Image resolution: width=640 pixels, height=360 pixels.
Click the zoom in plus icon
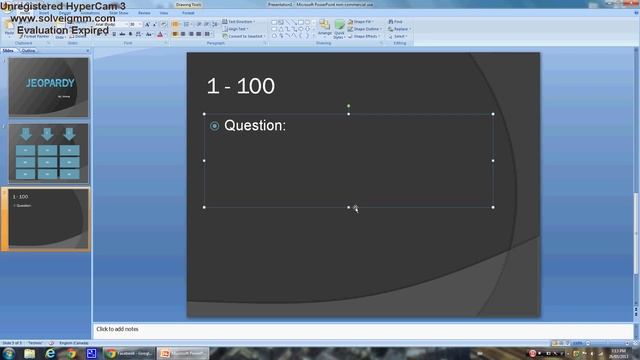click(x=627, y=343)
